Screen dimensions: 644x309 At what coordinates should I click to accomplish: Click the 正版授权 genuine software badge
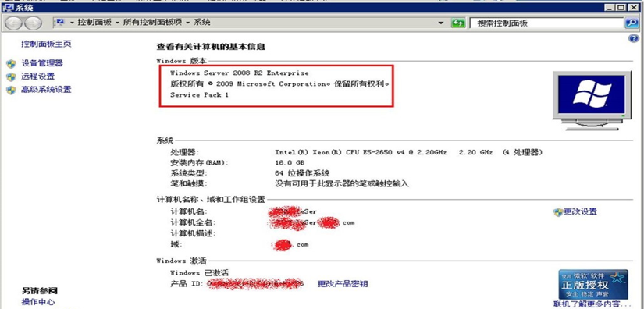click(x=593, y=284)
